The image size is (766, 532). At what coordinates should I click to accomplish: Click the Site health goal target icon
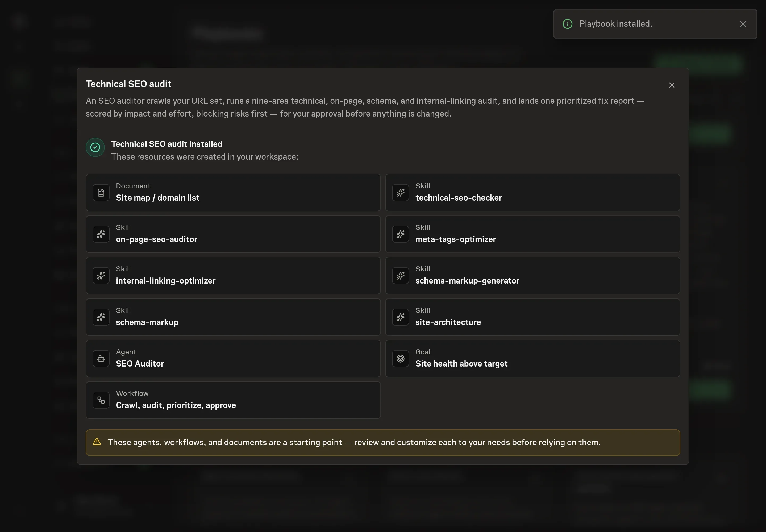pyautogui.click(x=400, y=359)
